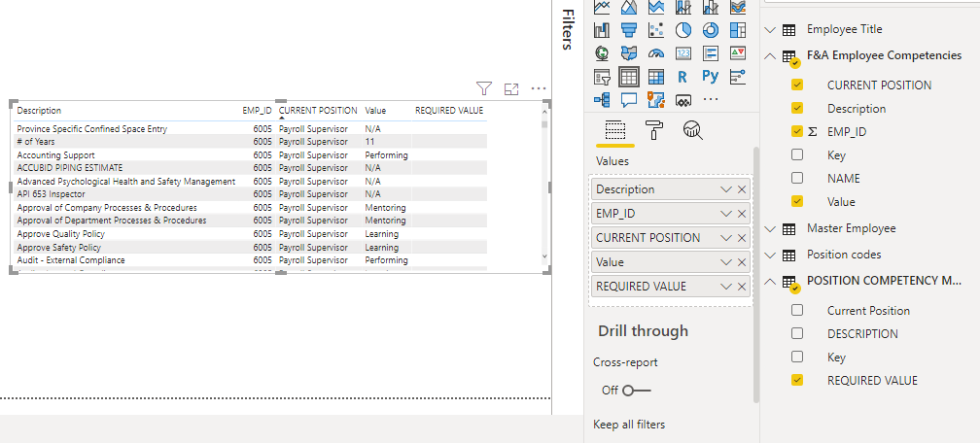The width and height of the screenshot is (980, 443).
Task: Select the Python visual
Action: click(x=711, y=76)
